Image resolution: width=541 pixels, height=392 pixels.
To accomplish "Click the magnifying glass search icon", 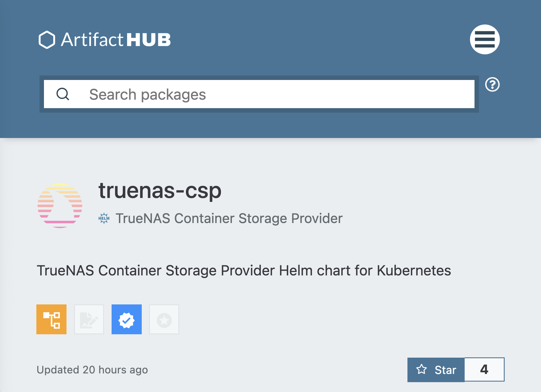I will (x=63, y=94).
